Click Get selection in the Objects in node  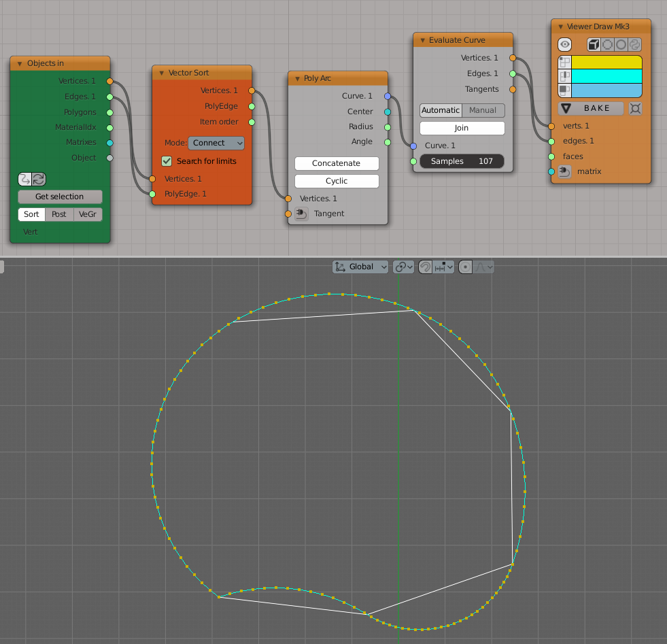click(60, 197)
